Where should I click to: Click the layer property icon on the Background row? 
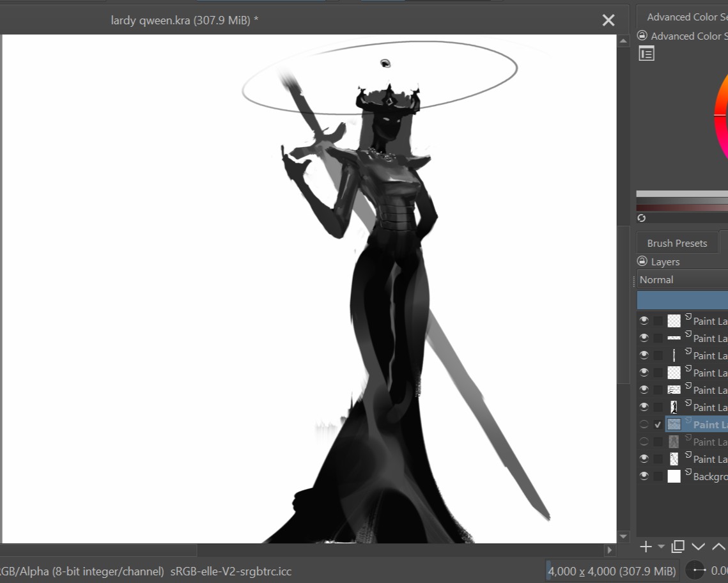coord(688,472)
